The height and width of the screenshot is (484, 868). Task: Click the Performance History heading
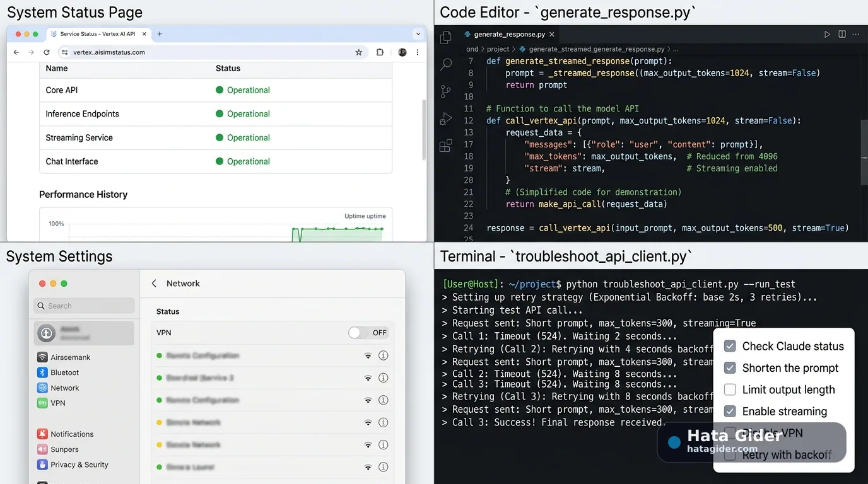point(83,195)
